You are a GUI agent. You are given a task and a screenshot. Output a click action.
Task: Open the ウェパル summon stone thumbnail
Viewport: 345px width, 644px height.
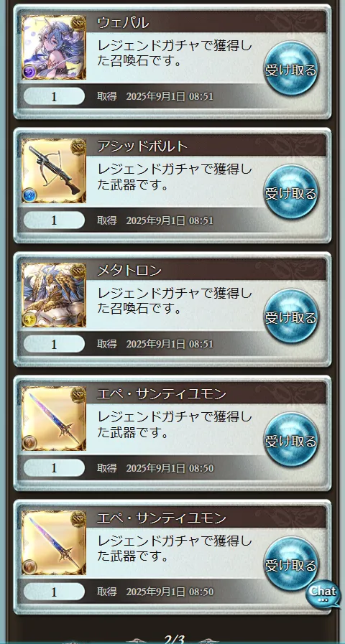pos(54,47)
